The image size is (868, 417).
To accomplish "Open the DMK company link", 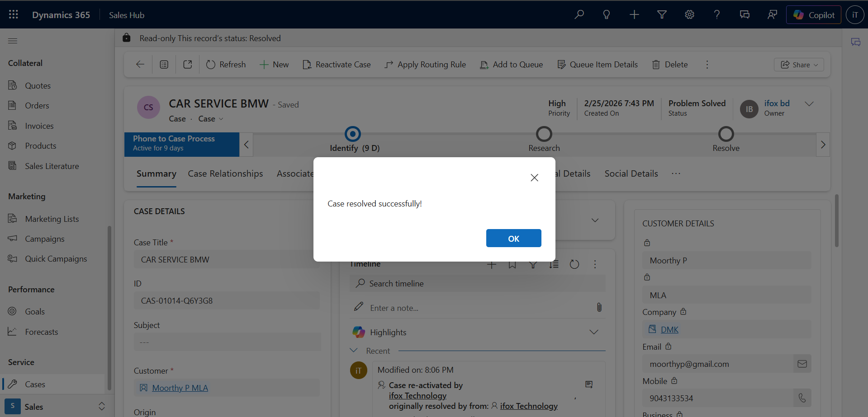I will point(669,329).
